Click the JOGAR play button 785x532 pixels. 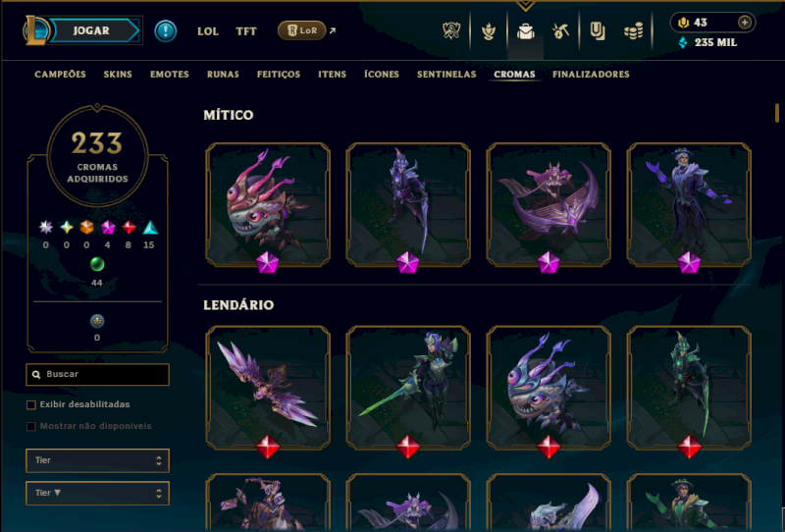pos(91,30)
